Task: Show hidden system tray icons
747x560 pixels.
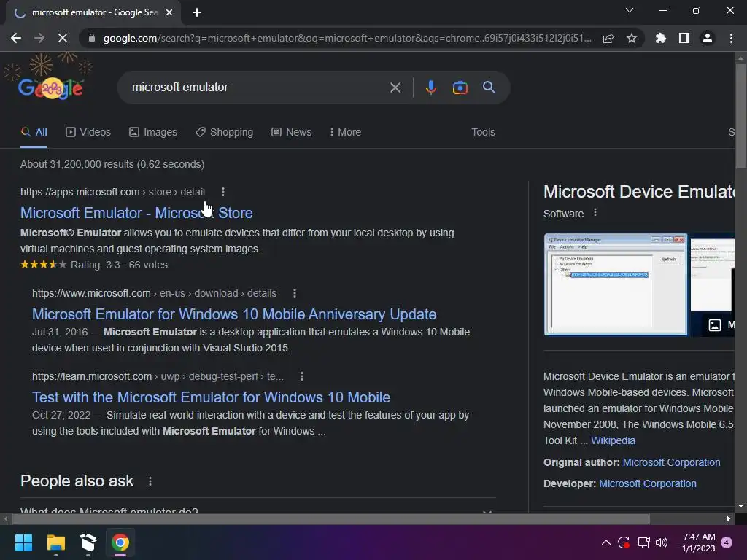Action: click(606, 542)
